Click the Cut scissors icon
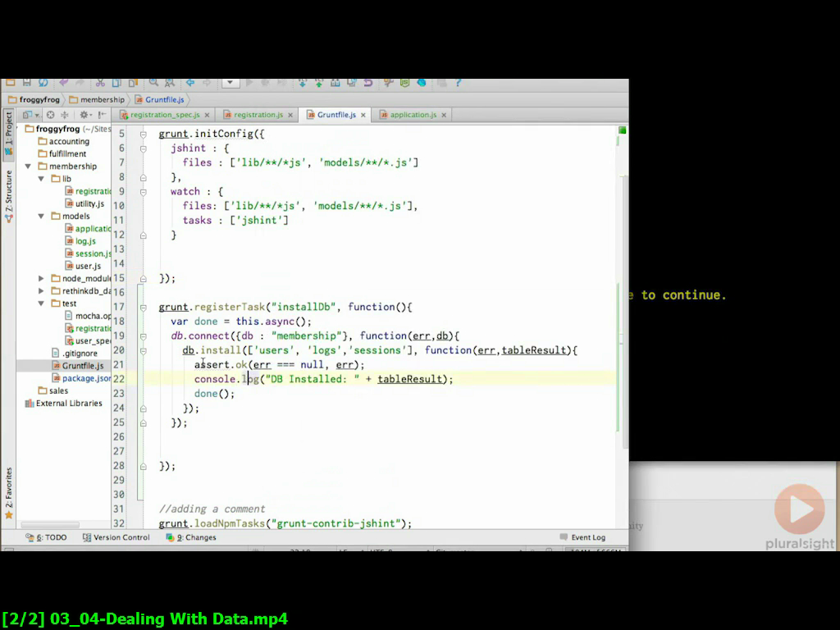 100,83
